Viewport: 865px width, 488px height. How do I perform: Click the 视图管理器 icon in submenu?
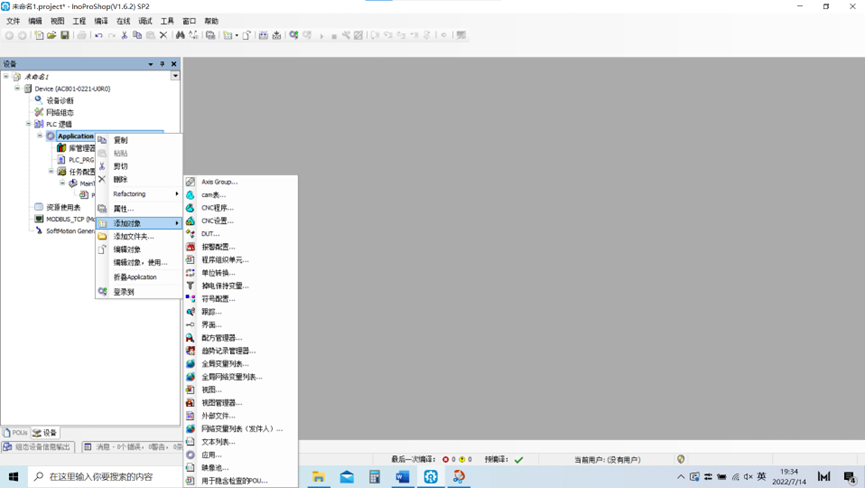point(190,403)
